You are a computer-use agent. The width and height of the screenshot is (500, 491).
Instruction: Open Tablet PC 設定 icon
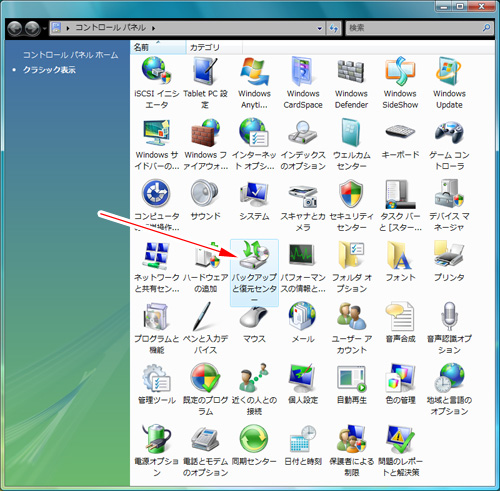(205, 71)
